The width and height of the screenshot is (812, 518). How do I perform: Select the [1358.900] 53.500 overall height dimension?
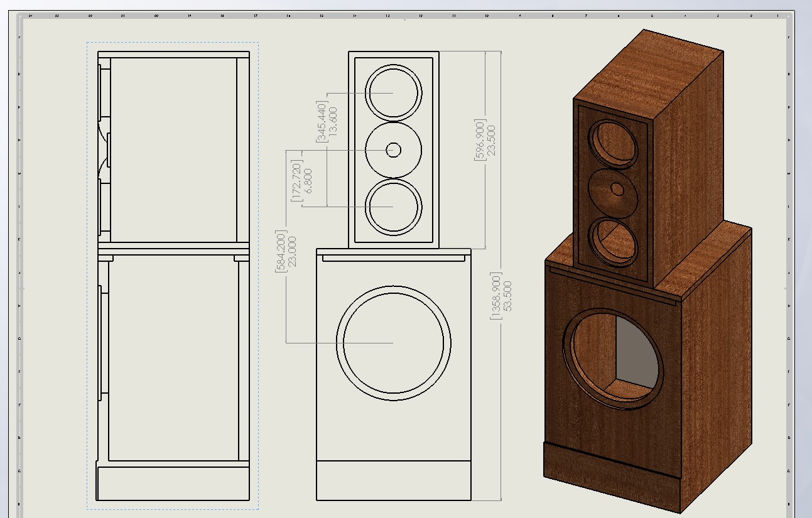coord(502,296)
